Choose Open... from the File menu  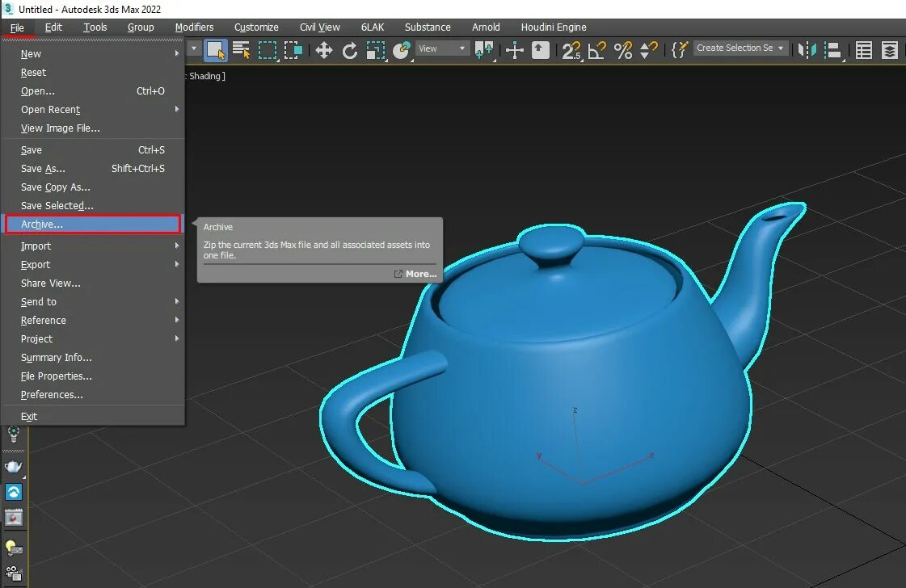93,90
